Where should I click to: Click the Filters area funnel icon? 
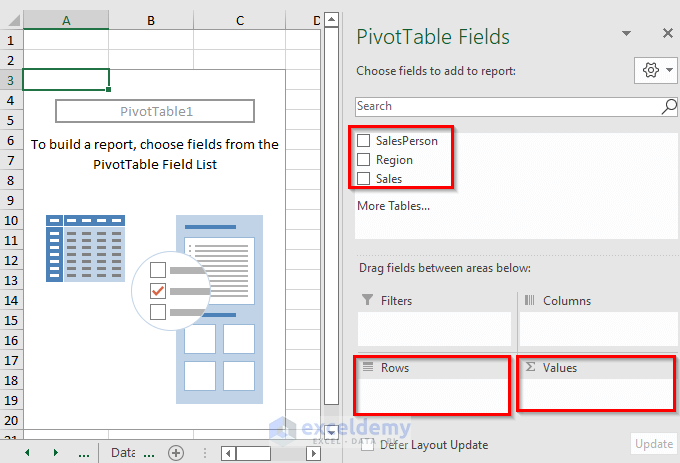click(367, 300)
